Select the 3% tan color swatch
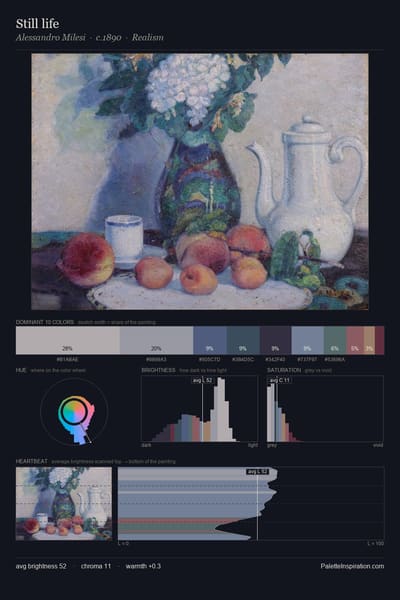The width and height of the screenshot is (400, 600). 369,340
